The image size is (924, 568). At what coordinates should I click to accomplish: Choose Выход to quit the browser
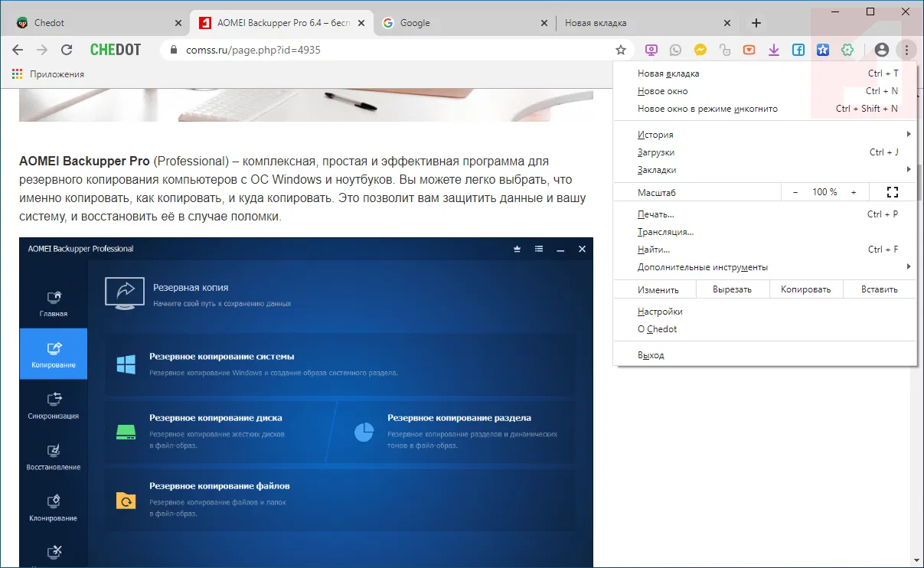[x=765, y=355]
